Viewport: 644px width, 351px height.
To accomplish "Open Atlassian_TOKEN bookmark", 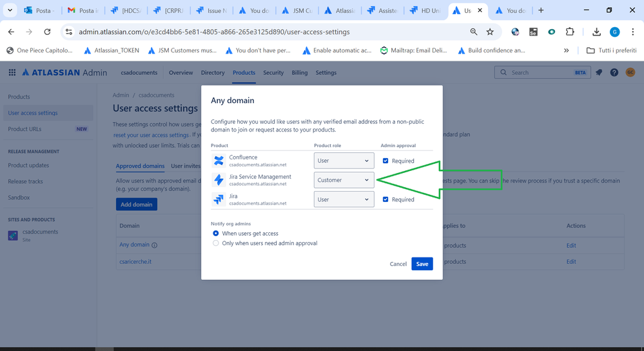I will (112, 50).
